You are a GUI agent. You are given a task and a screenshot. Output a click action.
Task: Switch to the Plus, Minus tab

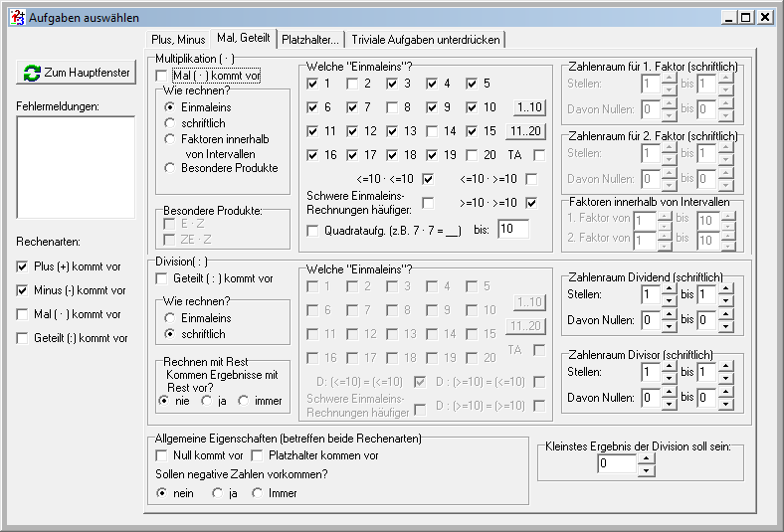pos(177,39)
